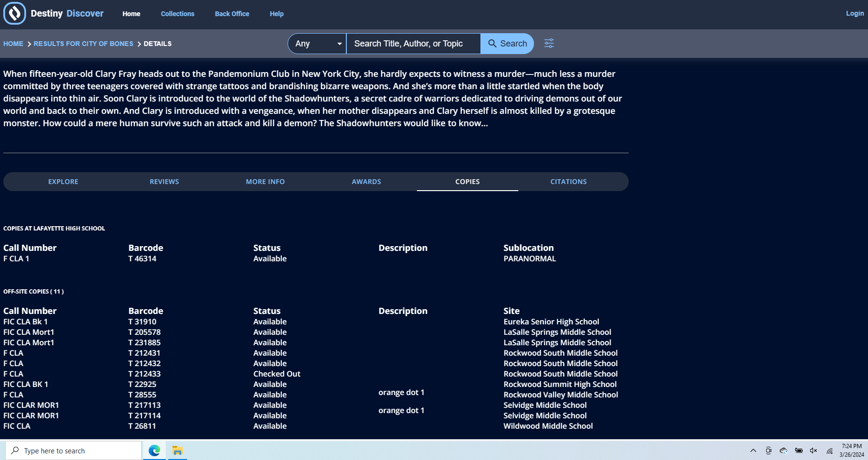Viewport: 868px width, 460px height.
Task: Click the Login link
Action: pyautogui.click(x=855, y=13)
